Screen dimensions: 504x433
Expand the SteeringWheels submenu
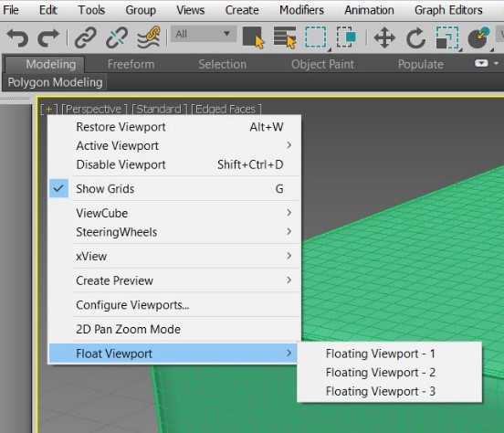[x=174, y=232]
